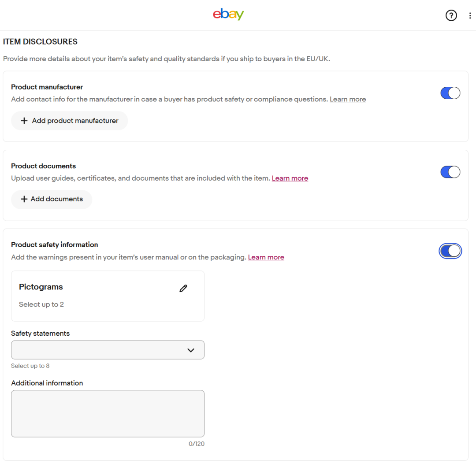Click the Product safety information heading

tap(55, 244)
